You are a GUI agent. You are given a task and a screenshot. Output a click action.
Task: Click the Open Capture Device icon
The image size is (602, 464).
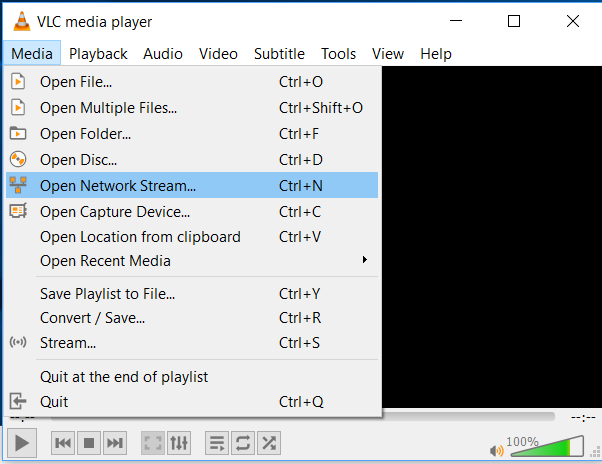(x=18, y=211)
